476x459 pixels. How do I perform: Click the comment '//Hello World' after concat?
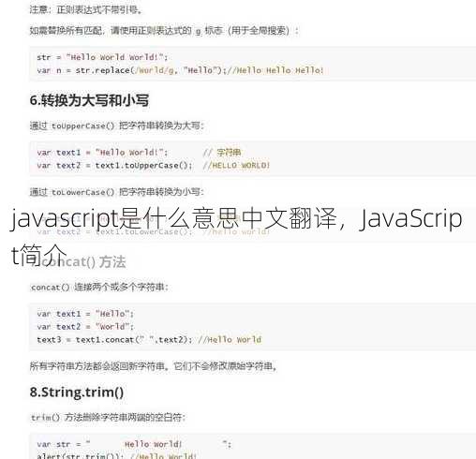point(230,339)
